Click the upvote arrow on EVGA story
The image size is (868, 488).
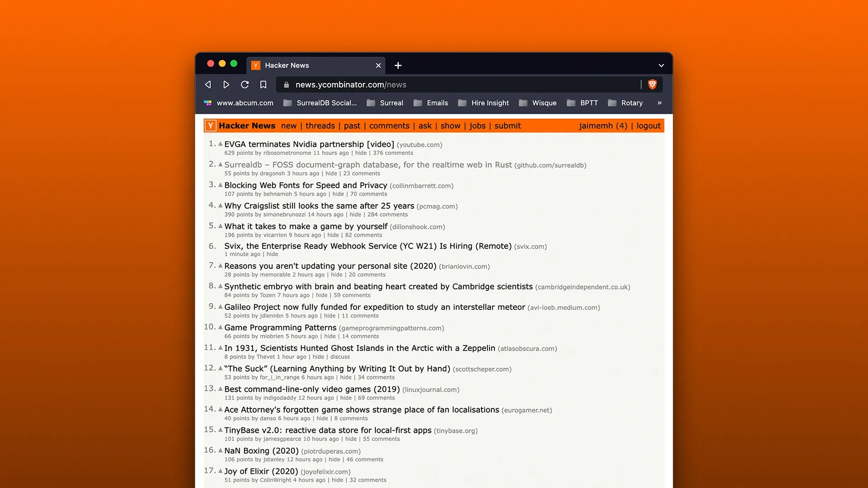coord(220,144)
